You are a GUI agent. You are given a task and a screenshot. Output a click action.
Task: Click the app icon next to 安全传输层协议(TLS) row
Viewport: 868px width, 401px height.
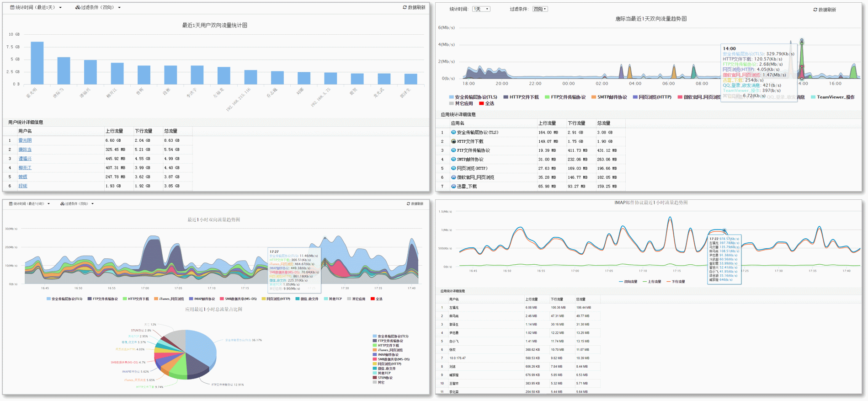[453, 132]
